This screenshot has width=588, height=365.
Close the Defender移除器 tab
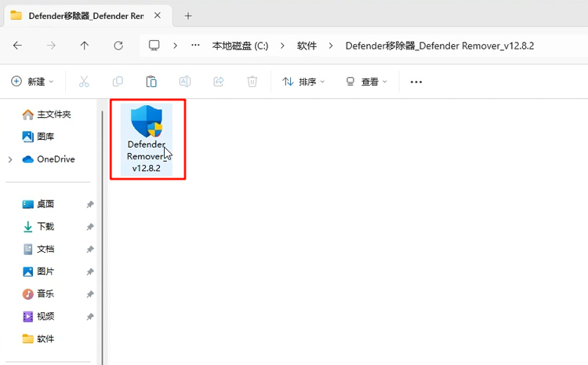pyautogui.click(x=158, y=16)
